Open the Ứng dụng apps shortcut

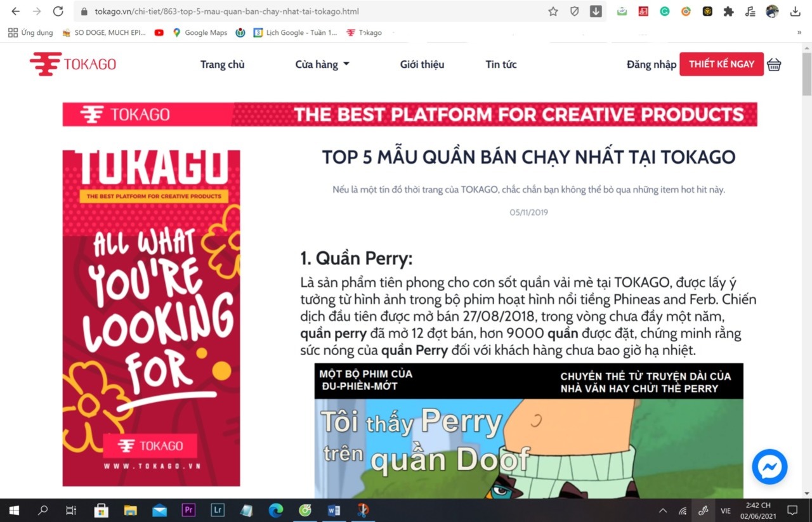coord(30,32)
